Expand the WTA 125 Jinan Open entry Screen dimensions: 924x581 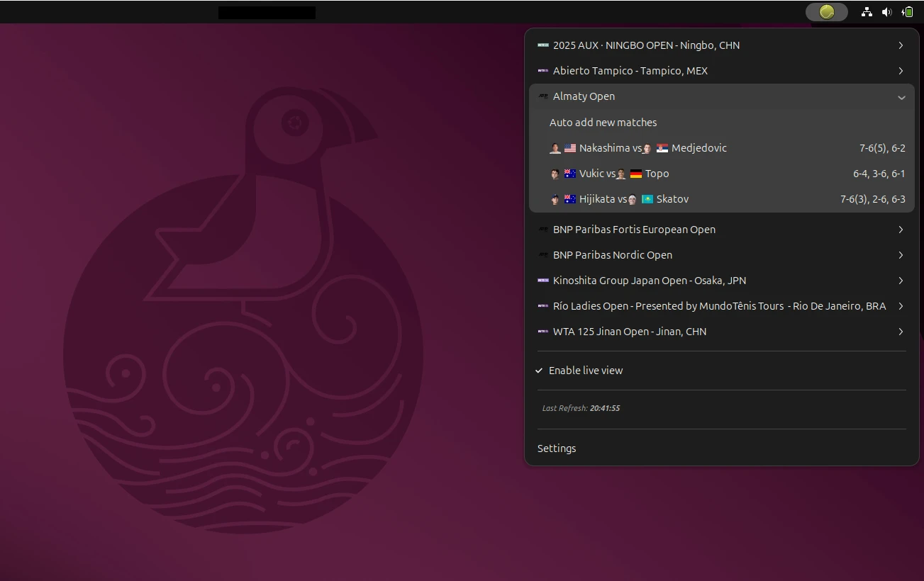[721, 332]
